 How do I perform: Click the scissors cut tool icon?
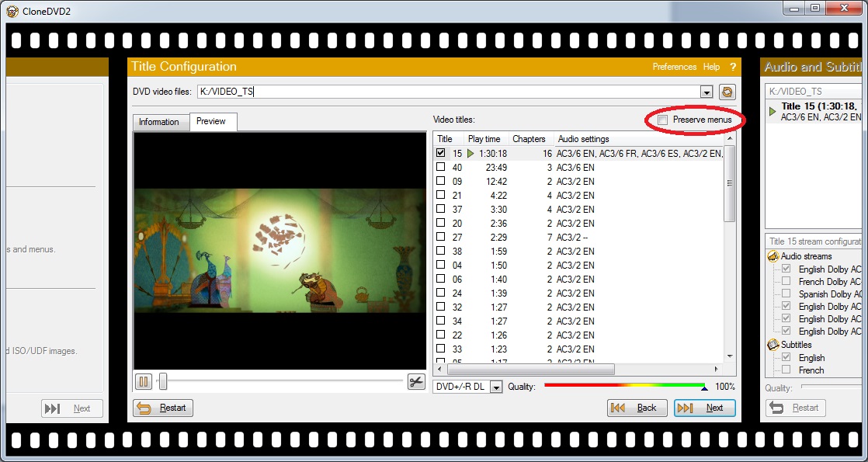(x=416, y=381)
